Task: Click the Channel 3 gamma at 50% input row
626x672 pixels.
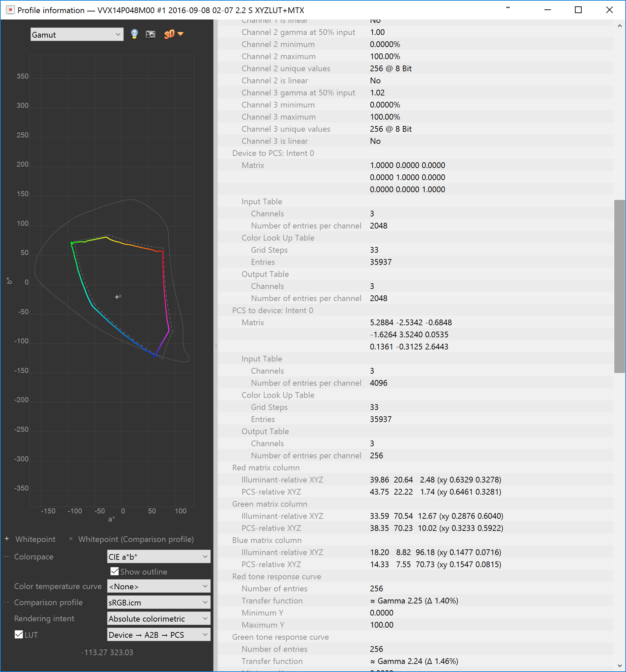Action: [415, 93]
